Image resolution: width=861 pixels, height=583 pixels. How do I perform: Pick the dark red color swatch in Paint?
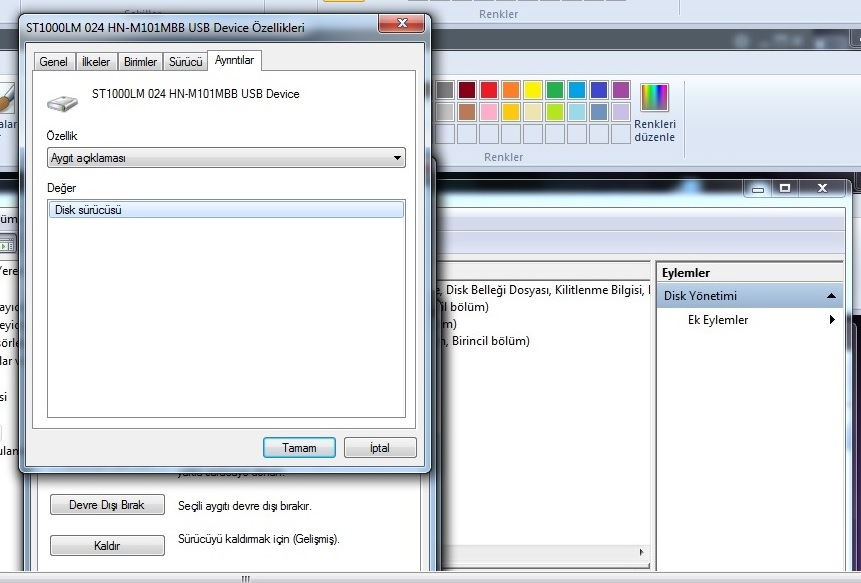tap(467, 90)
